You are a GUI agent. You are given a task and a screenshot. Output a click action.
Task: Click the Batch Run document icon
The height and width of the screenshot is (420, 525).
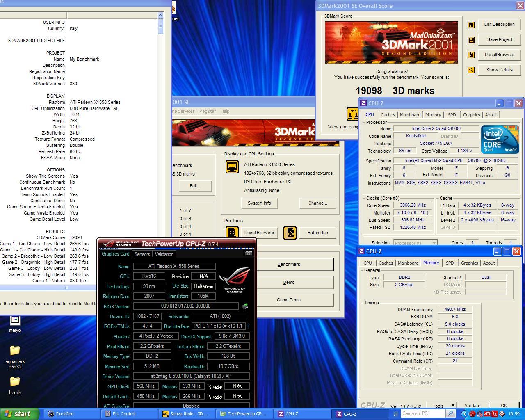[x=290, y=233]
